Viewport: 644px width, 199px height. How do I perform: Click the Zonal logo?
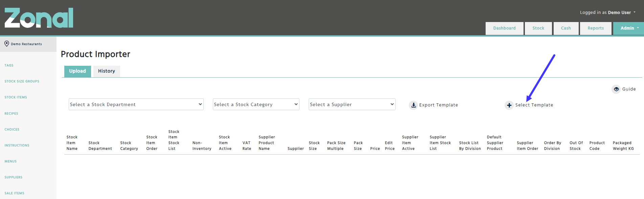(39, 18)
